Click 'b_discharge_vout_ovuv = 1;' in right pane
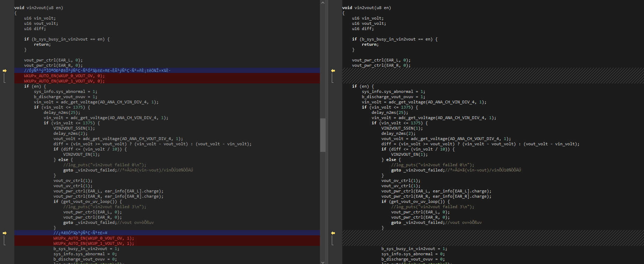644x264 pixels. [x=394, y=97]
